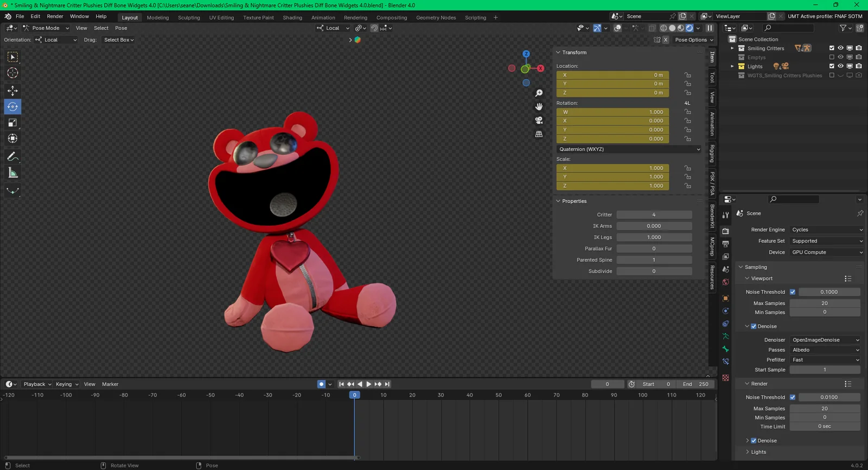Open the Bone properties tab icon
This screenshot has width=868, height=470.
[725, 349]
